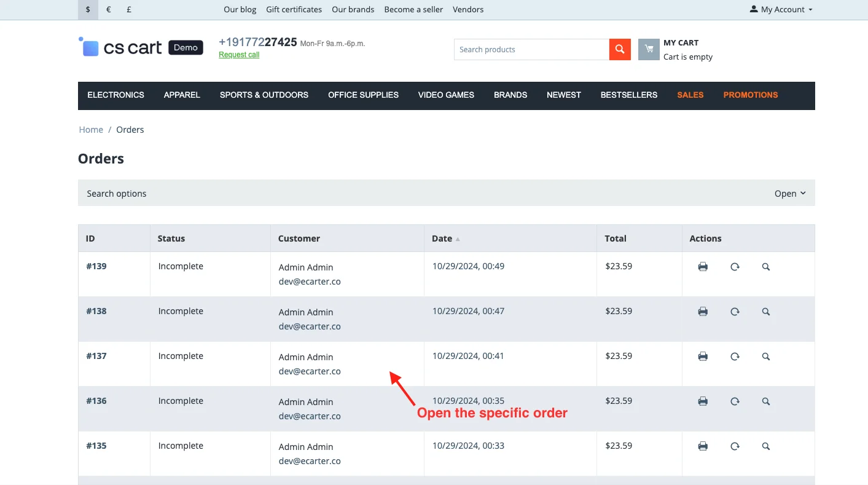This screenshot has width=868, height=485.
Task: Click the print icon for order #139
Action: [703, 267]
